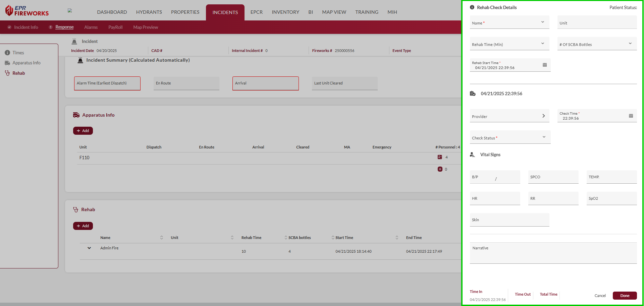Click Cancel in the Rehab Check panel
This screenshot has width=644, height=306.
(x=600, y=296)
